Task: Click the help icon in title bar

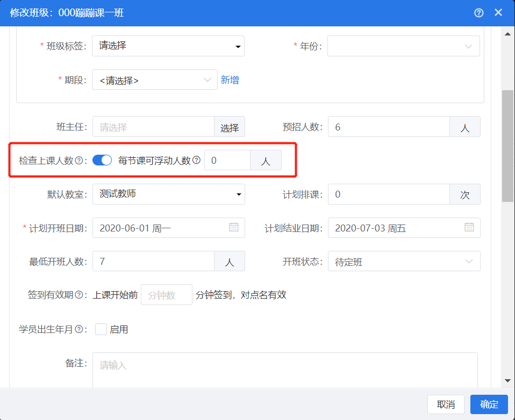Action: click(x=478, y=13)
